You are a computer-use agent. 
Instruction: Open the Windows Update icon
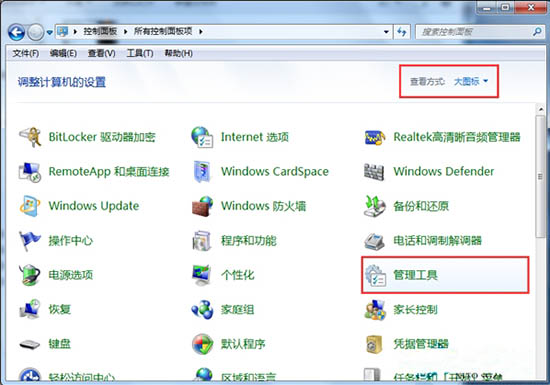click(x=30, y=206)
